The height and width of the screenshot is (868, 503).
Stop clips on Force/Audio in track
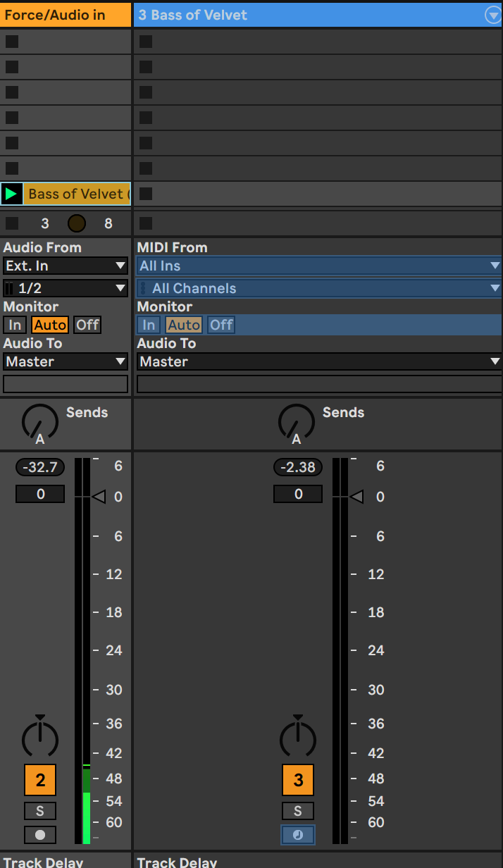point(12,223)
